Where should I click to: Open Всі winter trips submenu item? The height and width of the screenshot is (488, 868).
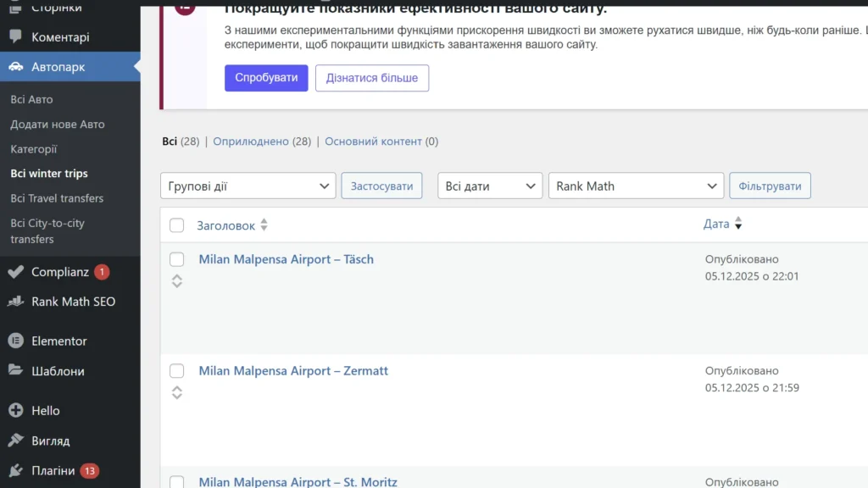(49, 173)
